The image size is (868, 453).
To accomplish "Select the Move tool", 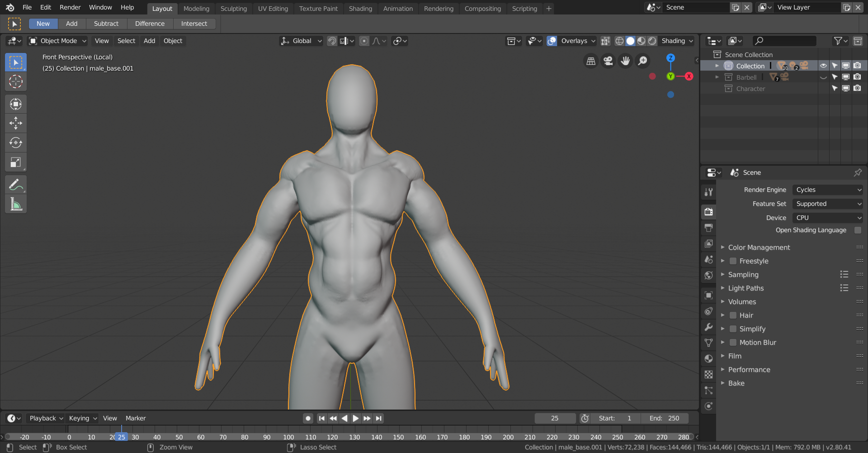I will pos(16,123).
